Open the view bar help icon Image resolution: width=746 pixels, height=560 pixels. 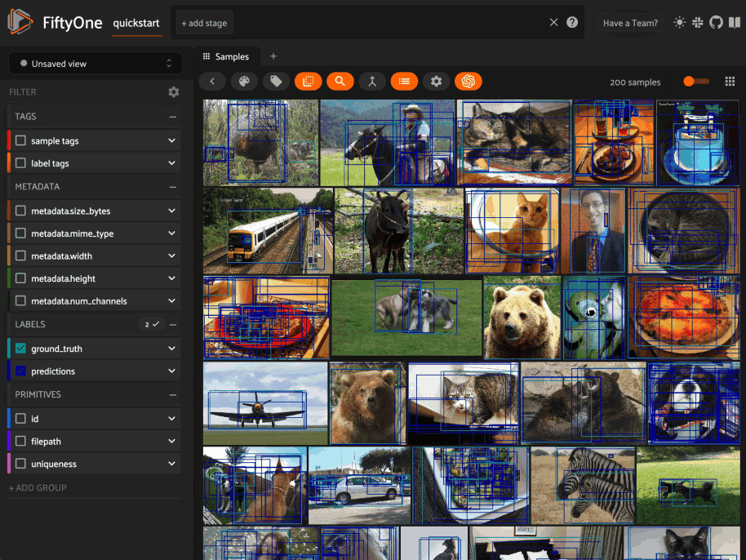(x=572, y=22)
